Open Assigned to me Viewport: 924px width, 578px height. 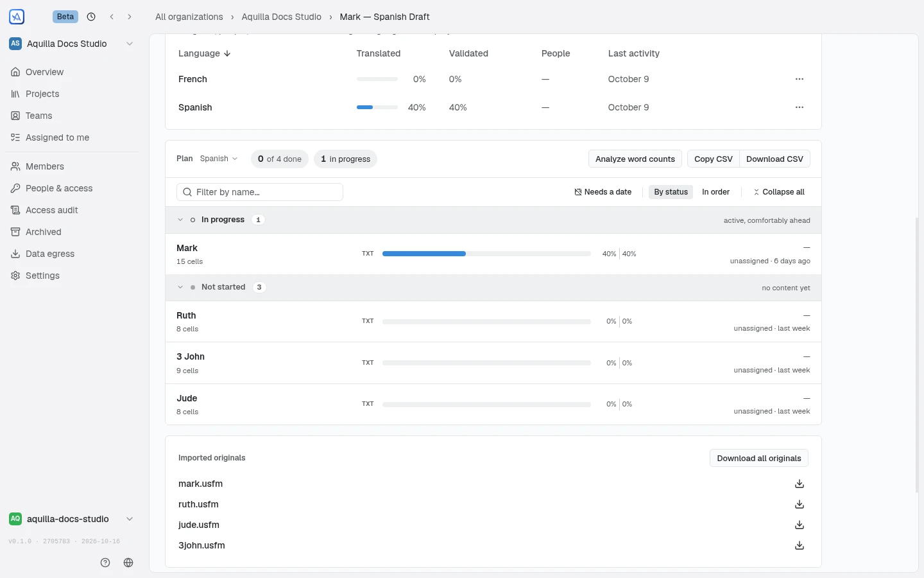coord(72,137)
